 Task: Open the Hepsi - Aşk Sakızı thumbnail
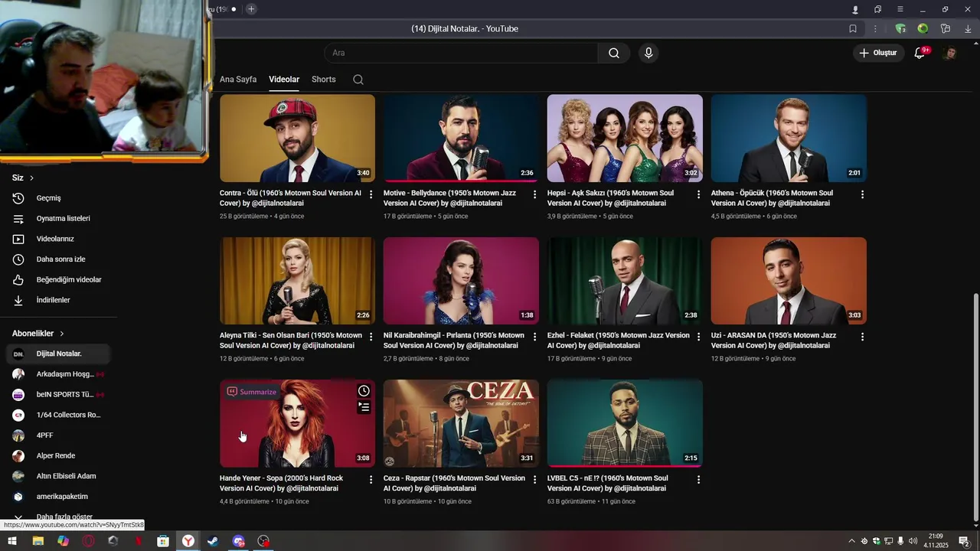pos(625,139)
